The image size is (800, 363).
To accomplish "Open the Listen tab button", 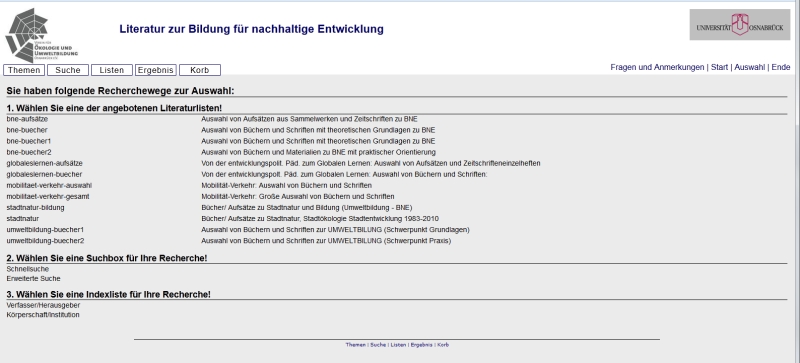I will coord(112,70).
